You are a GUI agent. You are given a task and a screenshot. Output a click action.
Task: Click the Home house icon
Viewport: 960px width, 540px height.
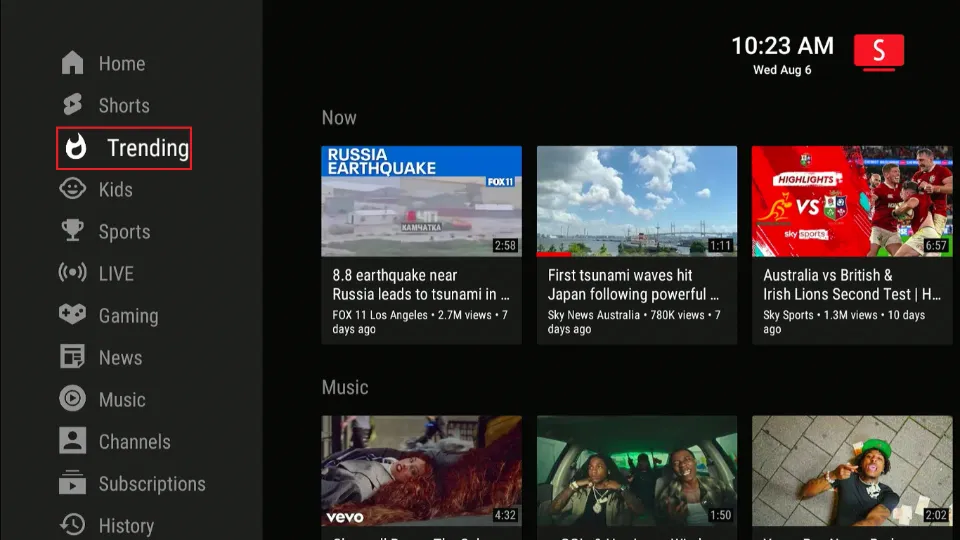[x=72, y=62]
